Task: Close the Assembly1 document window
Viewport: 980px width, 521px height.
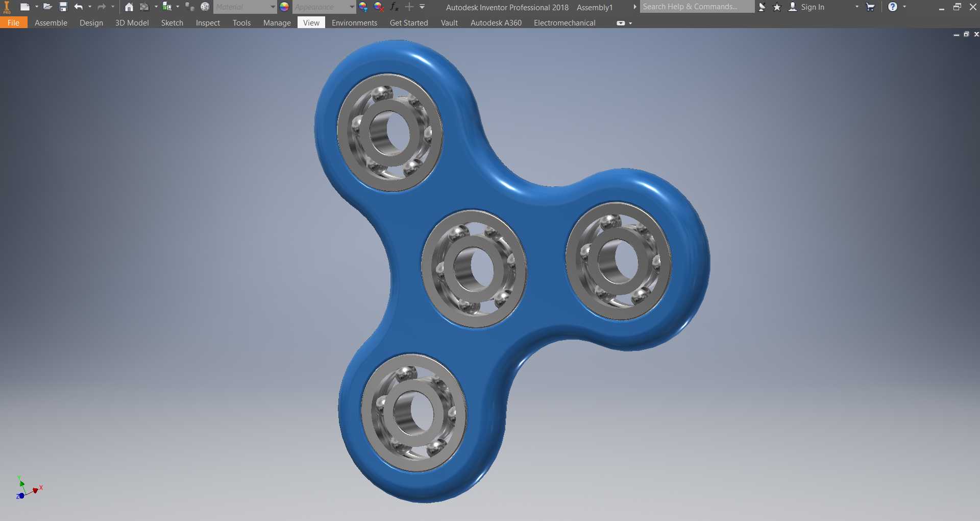Action: click(976, 34)
